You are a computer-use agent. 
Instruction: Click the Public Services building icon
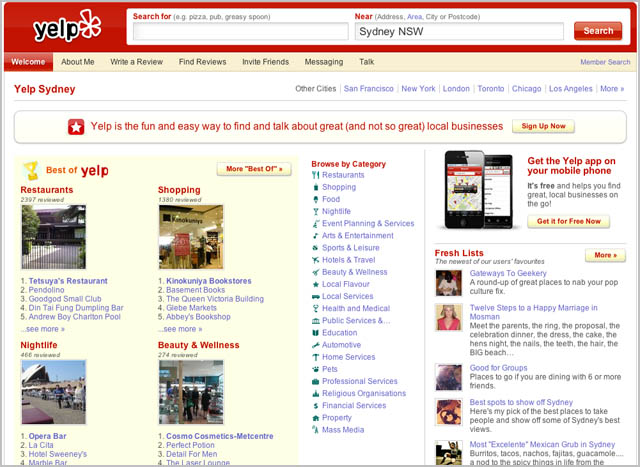tap(316, 321)
